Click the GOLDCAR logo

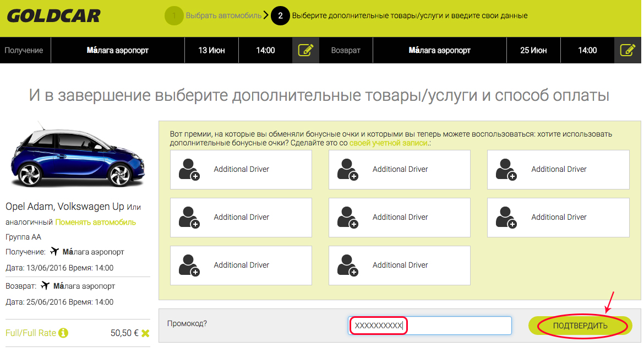tap(53, 15)
